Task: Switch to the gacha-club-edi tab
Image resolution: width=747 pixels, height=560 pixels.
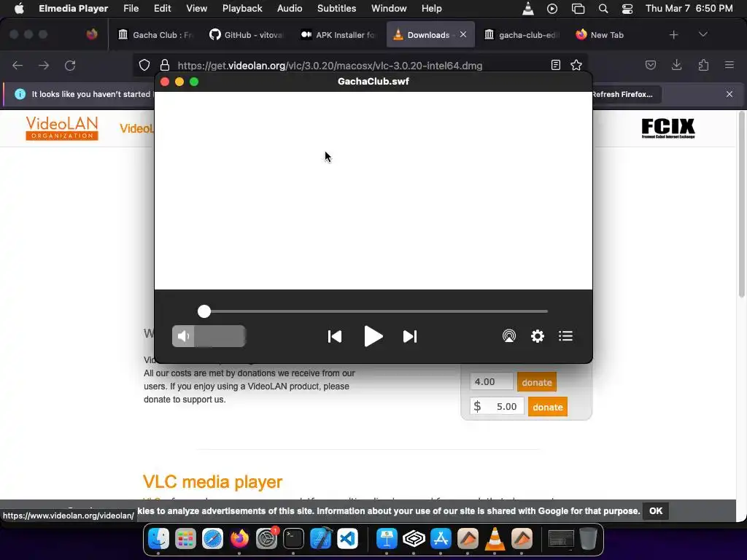Action: click(522, 35)
